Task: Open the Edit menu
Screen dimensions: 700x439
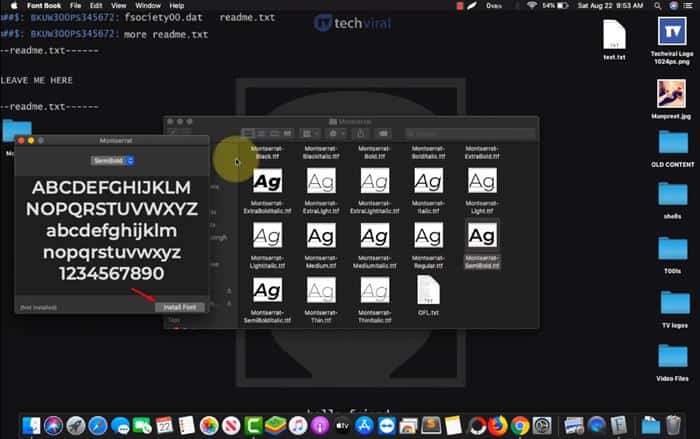Action: coord(96,5)
